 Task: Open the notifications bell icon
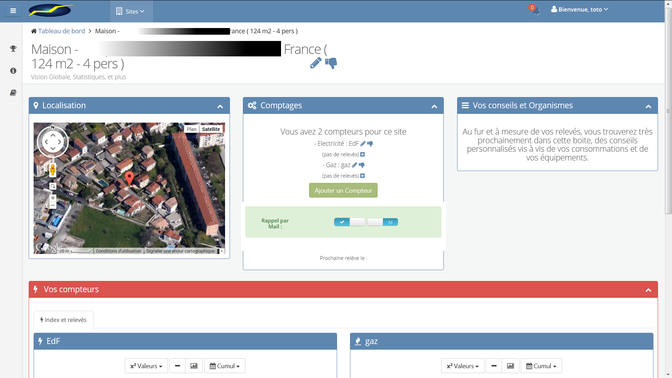coord(536,11)
